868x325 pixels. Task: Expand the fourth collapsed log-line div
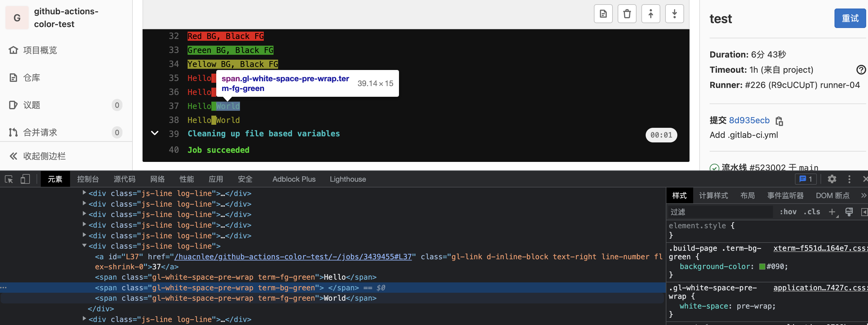click(x=84, y=224)
